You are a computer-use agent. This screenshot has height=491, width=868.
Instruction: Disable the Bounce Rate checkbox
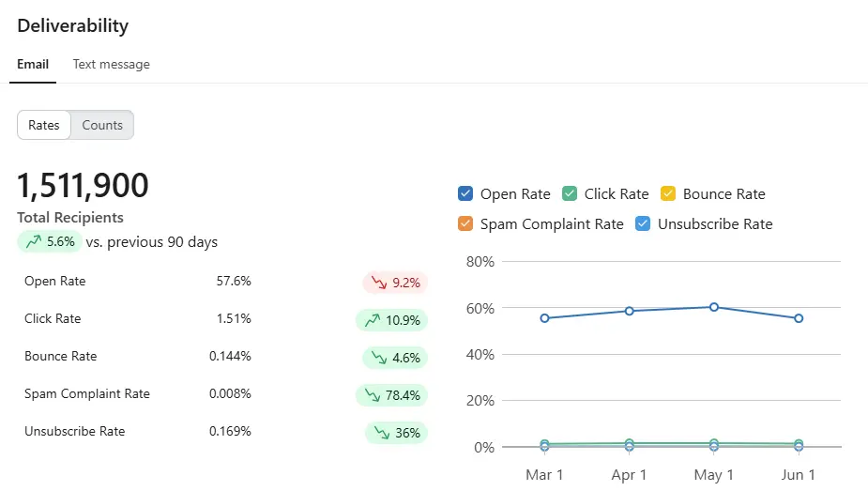click(668, 193)
